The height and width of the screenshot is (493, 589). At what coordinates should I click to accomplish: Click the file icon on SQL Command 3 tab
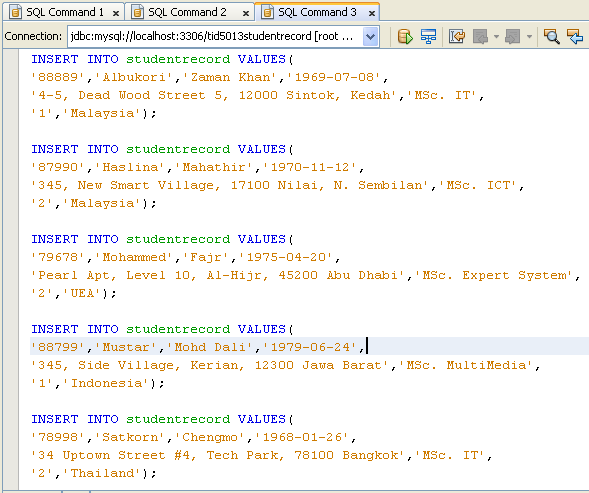point(267,12)
